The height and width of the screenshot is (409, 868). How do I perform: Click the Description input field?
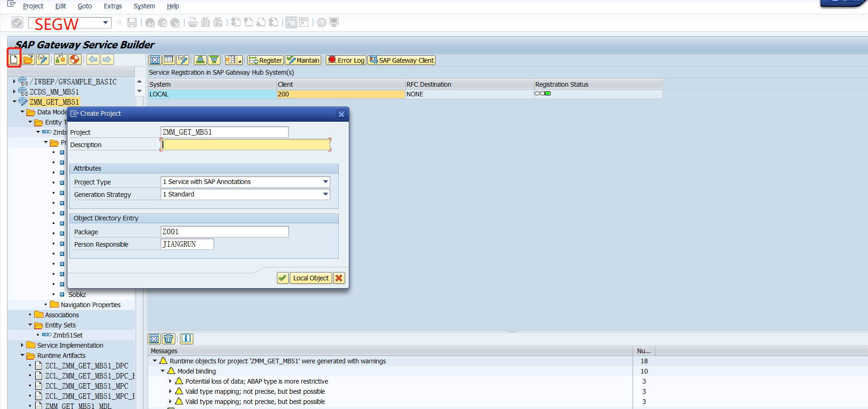[x=245, y=145]
